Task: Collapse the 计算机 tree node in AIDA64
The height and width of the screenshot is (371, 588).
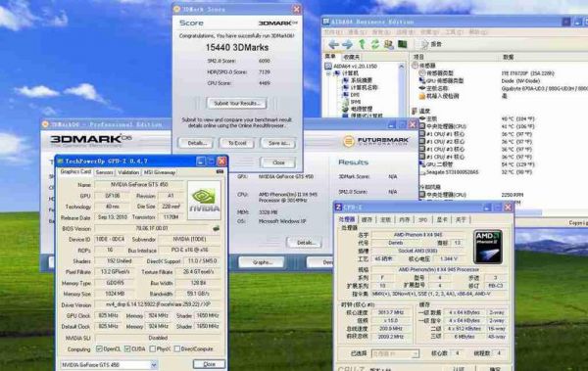Action: pyautogui.click(x=328, y=73)
